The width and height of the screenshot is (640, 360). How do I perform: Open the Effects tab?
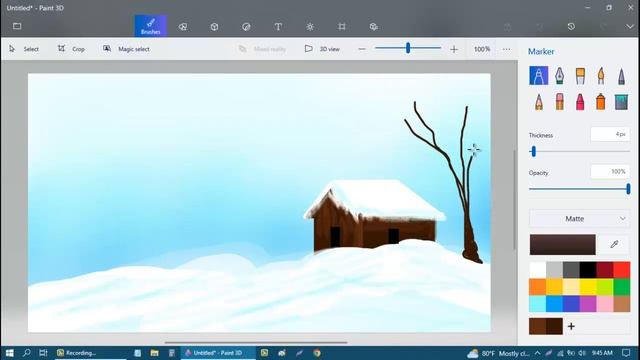(310, 27)
